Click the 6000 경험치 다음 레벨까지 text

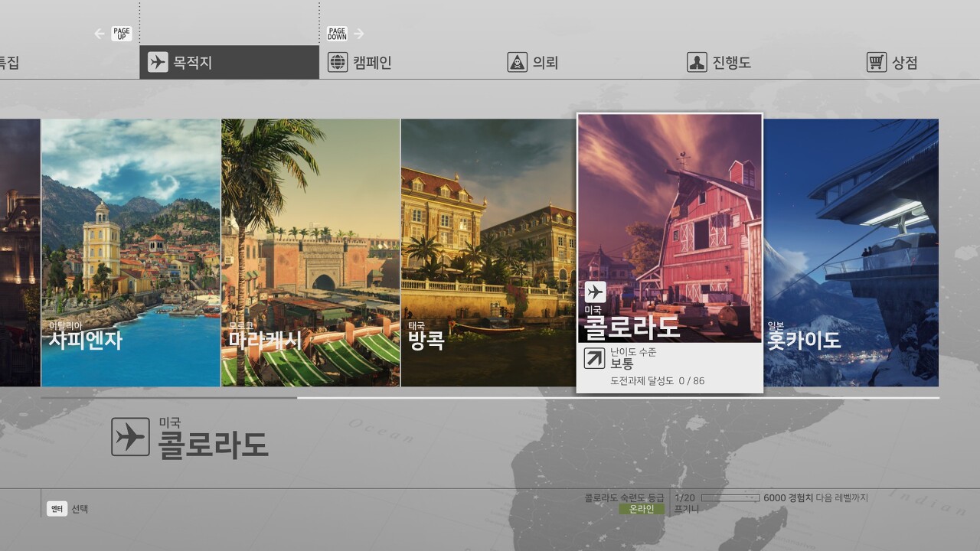point(815,498)
